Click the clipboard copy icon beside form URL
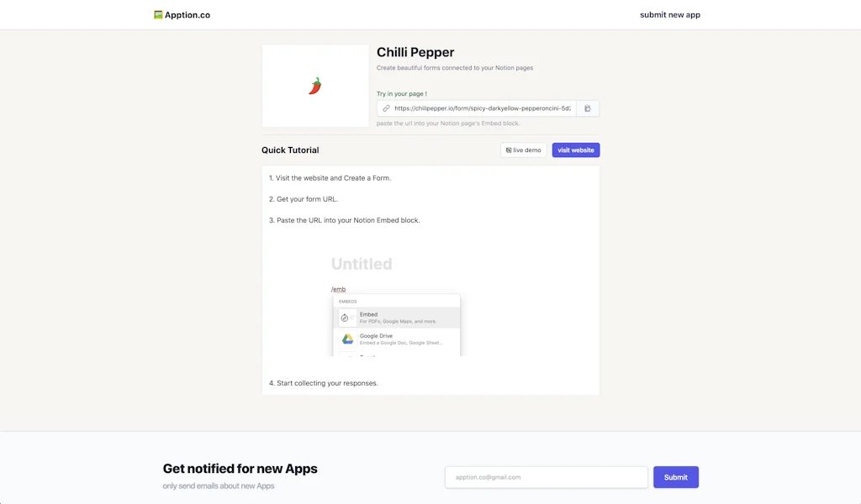Screen dimensions: 861x504 (587, 108)
